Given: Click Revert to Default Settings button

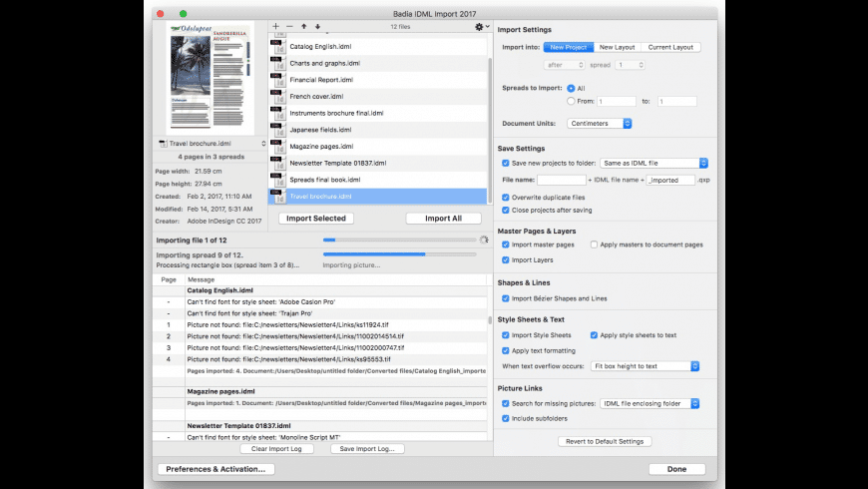Looking at the screenshot, I should (x=605, y=441).
